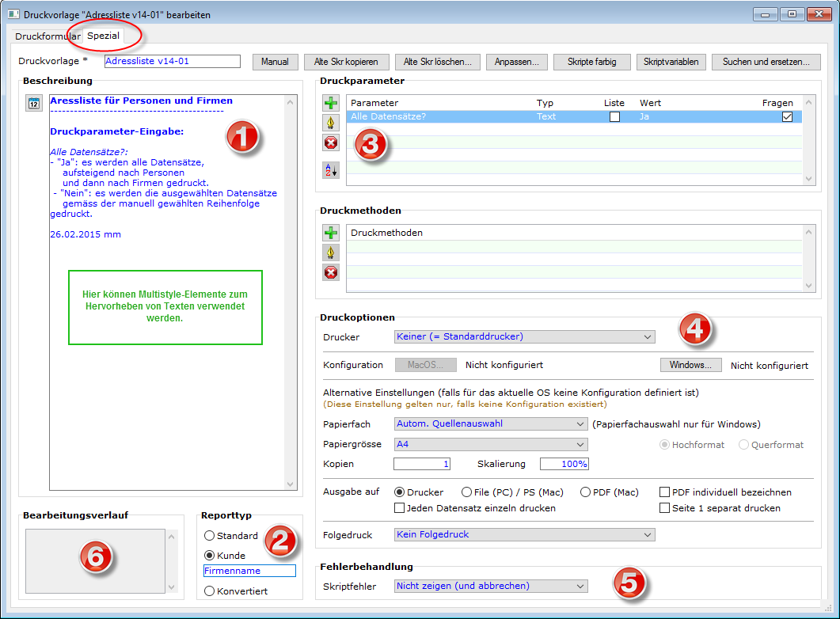
Task: Edit Druckmethode using the pen icon
Action: [x=331, y=253]
